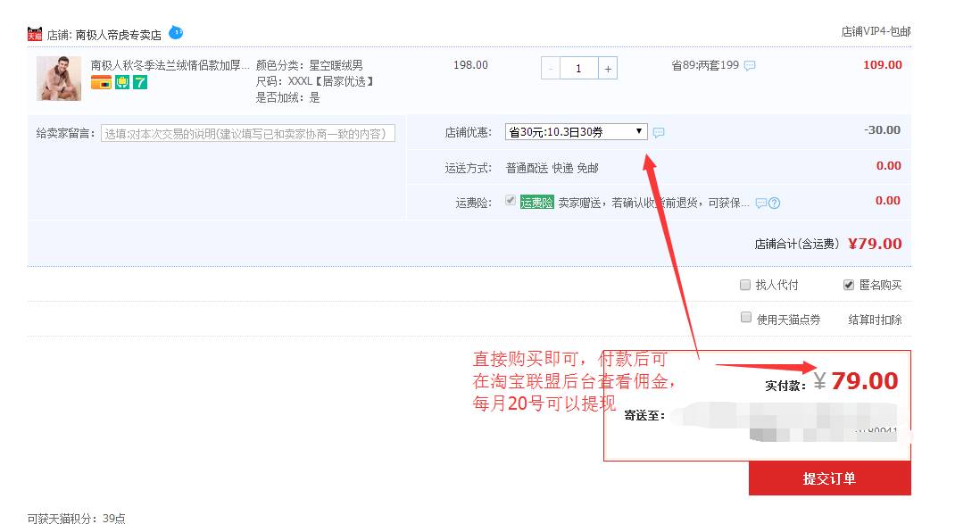
Task: Click comment icon next to 省89:两套199
Action: click(x=750, y=65)
